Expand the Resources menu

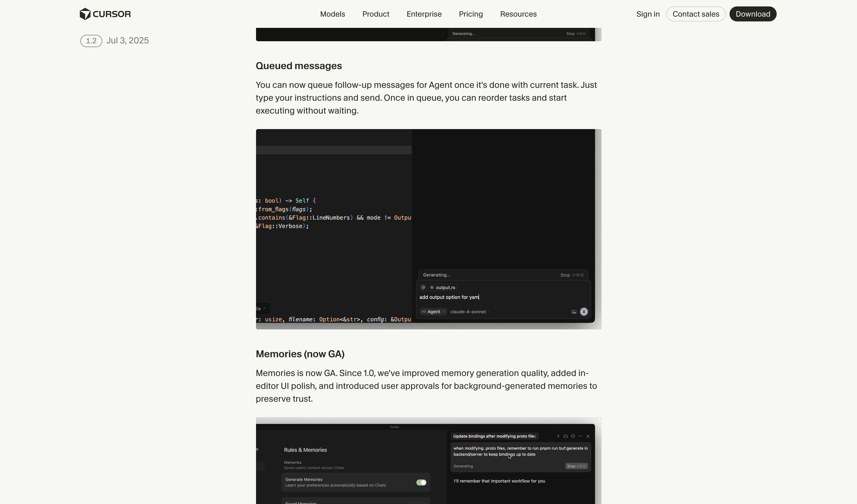click(518, 14)
